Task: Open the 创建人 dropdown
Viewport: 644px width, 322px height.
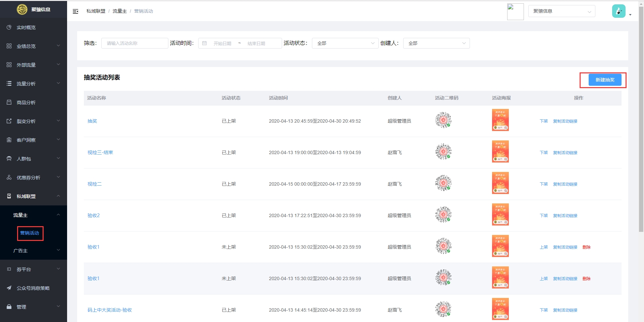Action: [436, 43]
